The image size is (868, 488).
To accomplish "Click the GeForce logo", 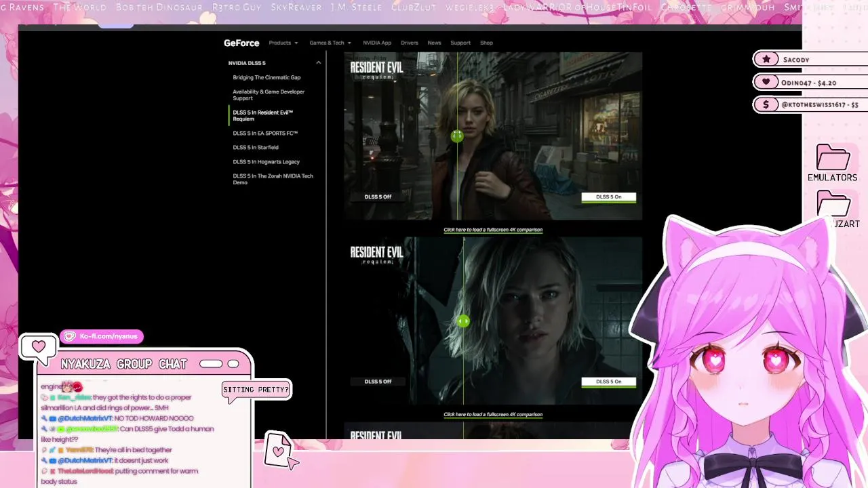I will coord(241,43).
